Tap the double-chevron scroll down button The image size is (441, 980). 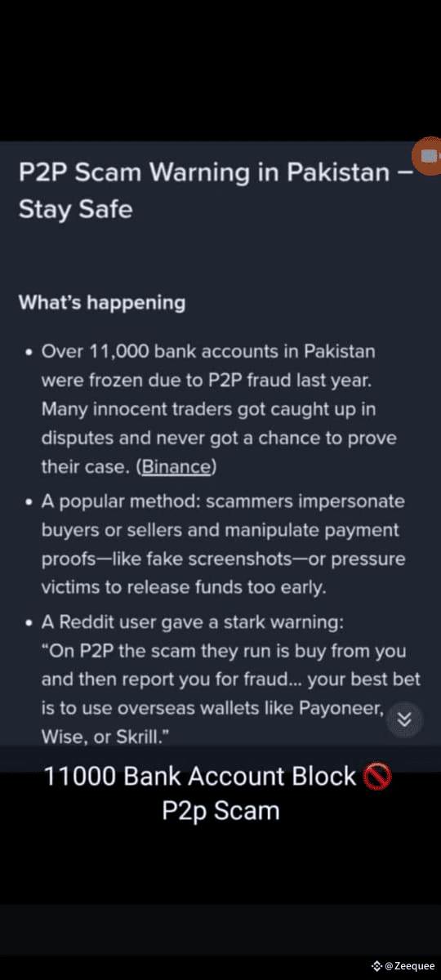403,719
